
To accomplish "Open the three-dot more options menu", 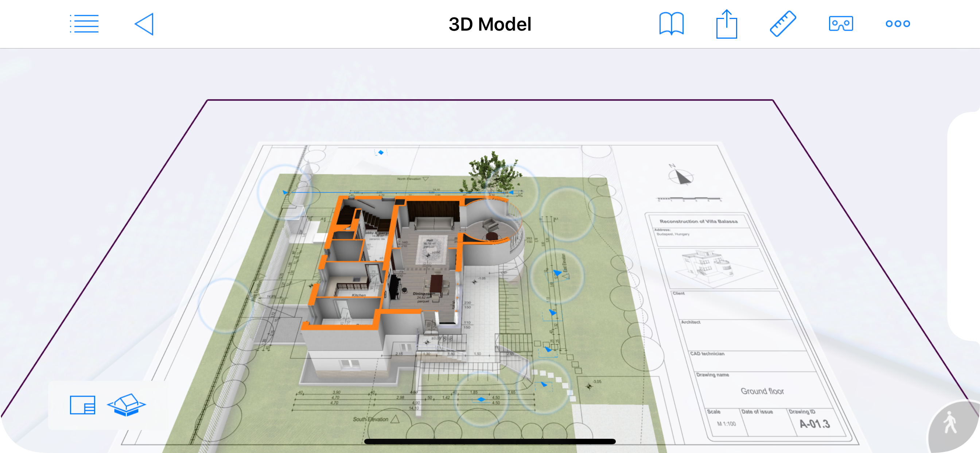I will pos(898,24).
